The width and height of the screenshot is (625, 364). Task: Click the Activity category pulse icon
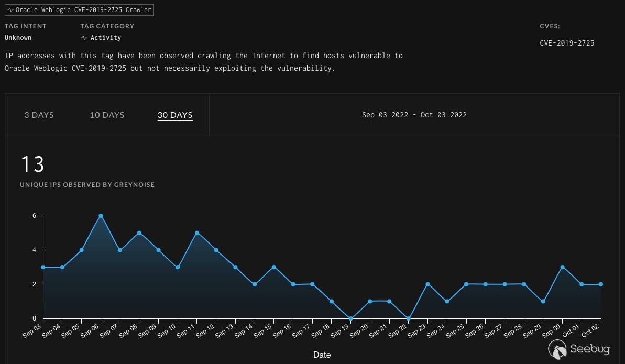click(x=84, y=38)
